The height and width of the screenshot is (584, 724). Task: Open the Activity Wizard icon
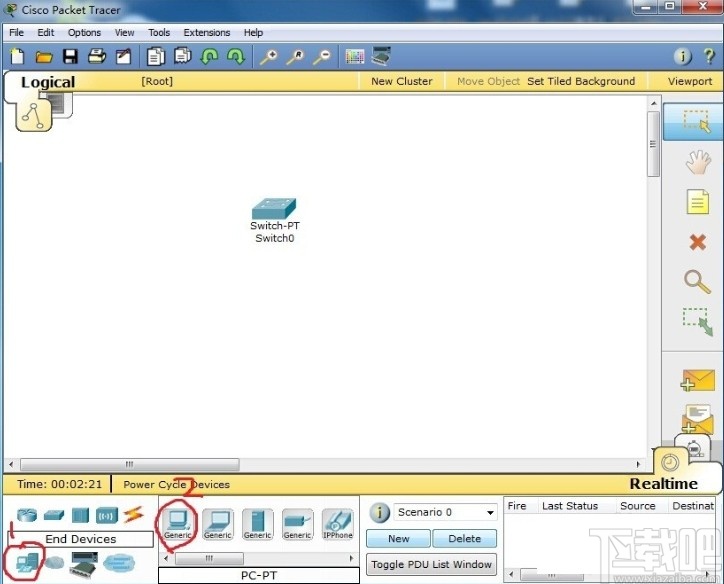tap(123, 56)
